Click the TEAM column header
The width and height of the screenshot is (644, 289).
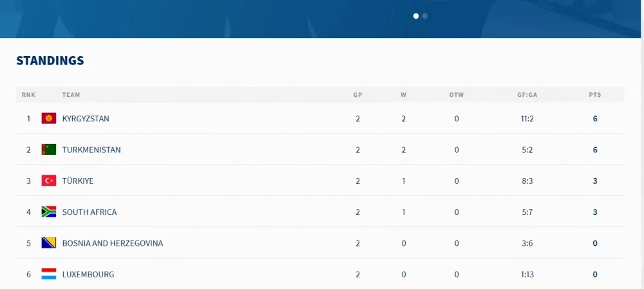71,95
